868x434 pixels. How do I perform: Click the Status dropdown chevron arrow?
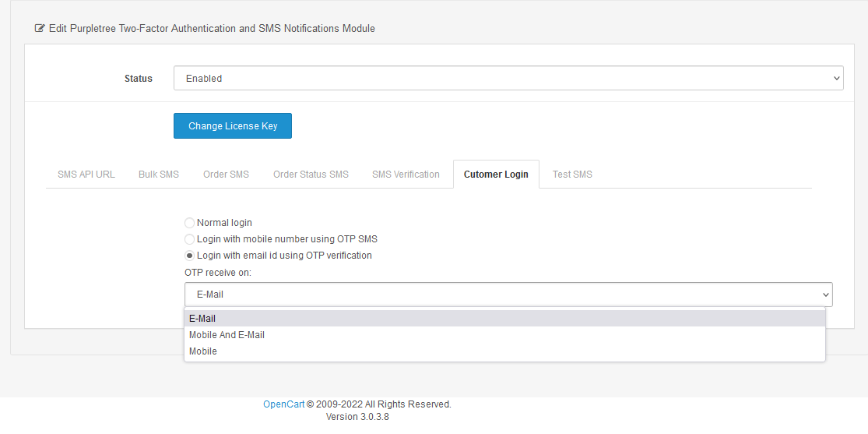click(x=836, y=79)
